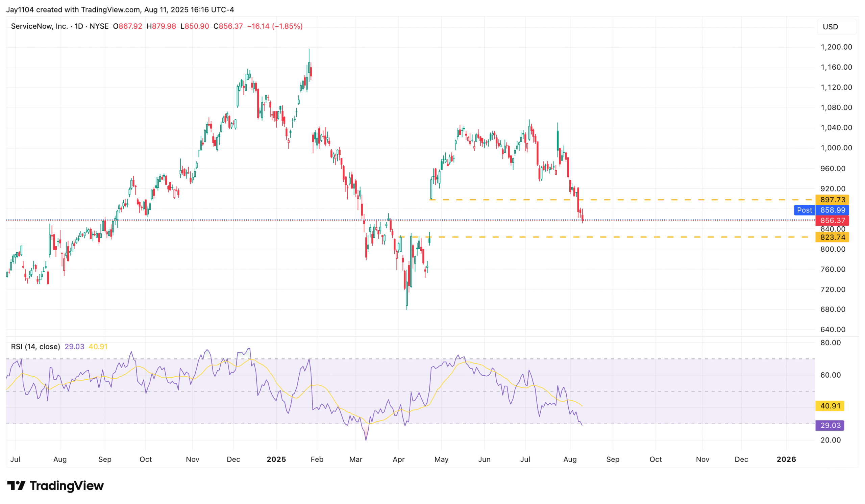
Task: Click the 80.00 RSI axis label
Action: tap(830, 343)
